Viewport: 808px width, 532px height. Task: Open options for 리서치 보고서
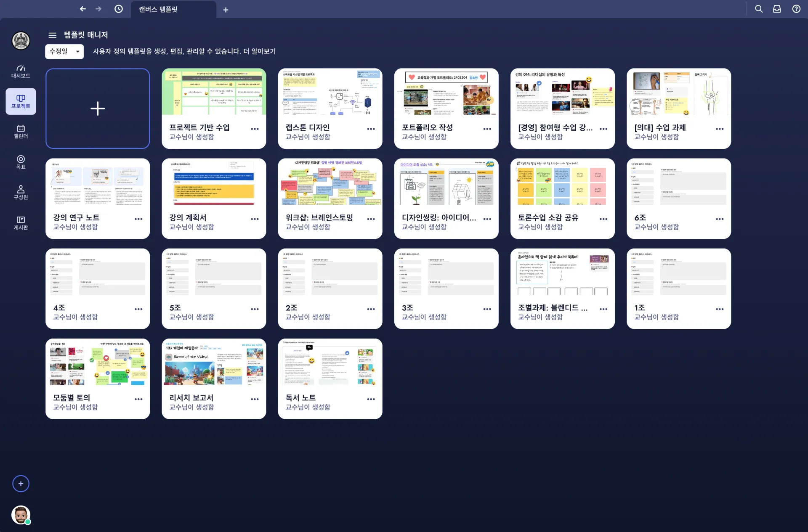click(255, 399)
